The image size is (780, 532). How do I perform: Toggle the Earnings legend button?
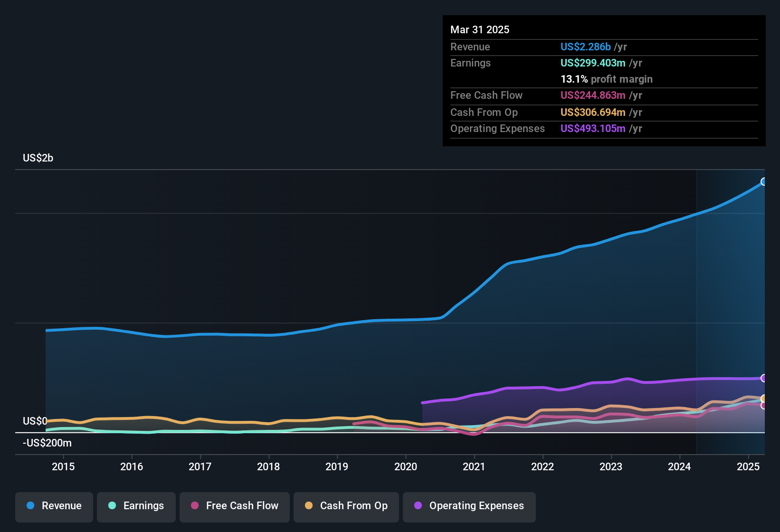click(x=136, y=506)
